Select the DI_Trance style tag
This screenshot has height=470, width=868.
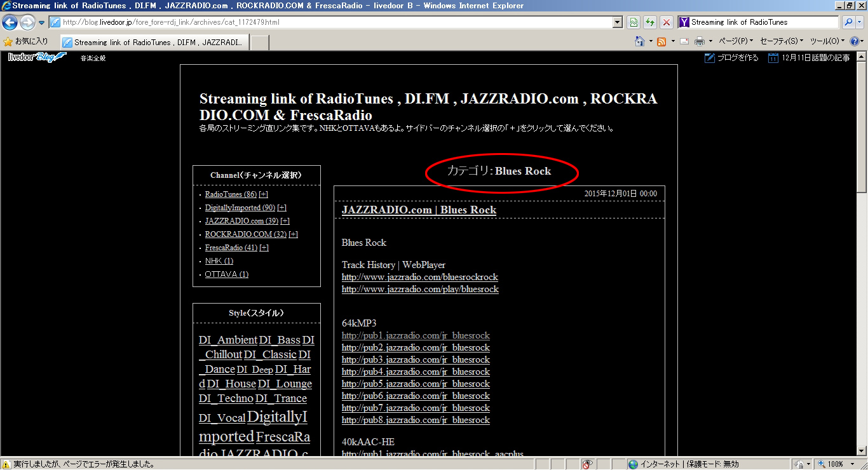(281, 399)
